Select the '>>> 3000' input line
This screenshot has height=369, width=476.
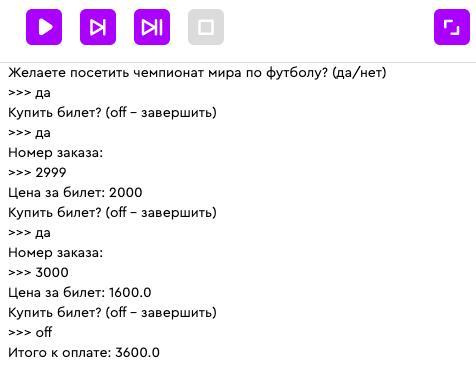38,272
